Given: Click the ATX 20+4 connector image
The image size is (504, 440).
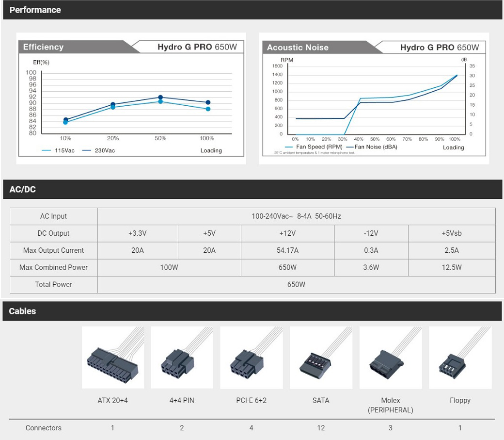Looking at the screenshot, I should tap(113, 358).
